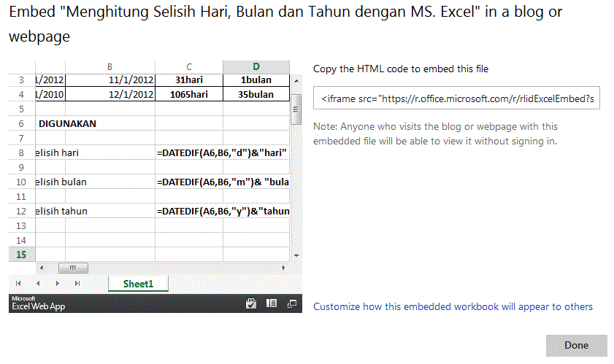Select column D header

click(x=256, y=67)
